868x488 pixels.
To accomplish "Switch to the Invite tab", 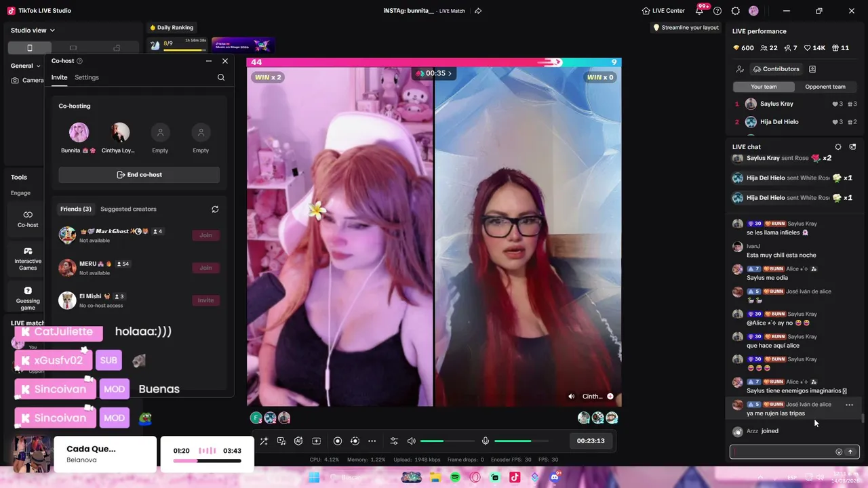I will [x=59, y=77].
